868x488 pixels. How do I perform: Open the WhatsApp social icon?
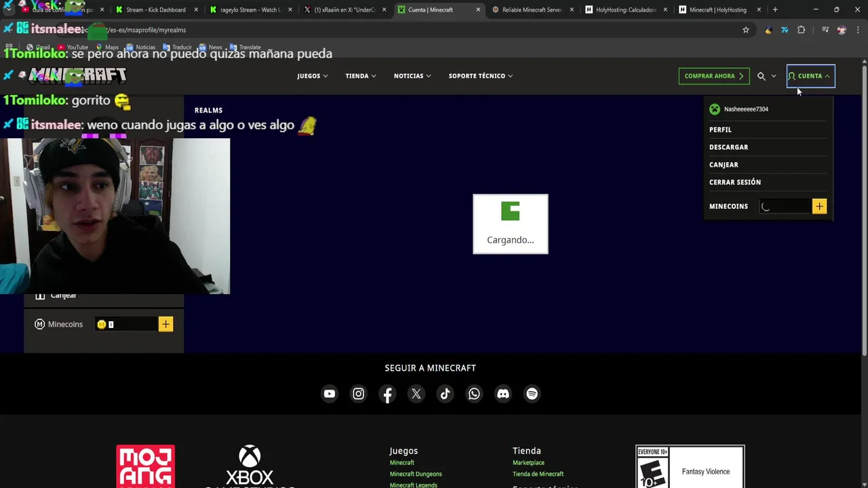[474, 394]
